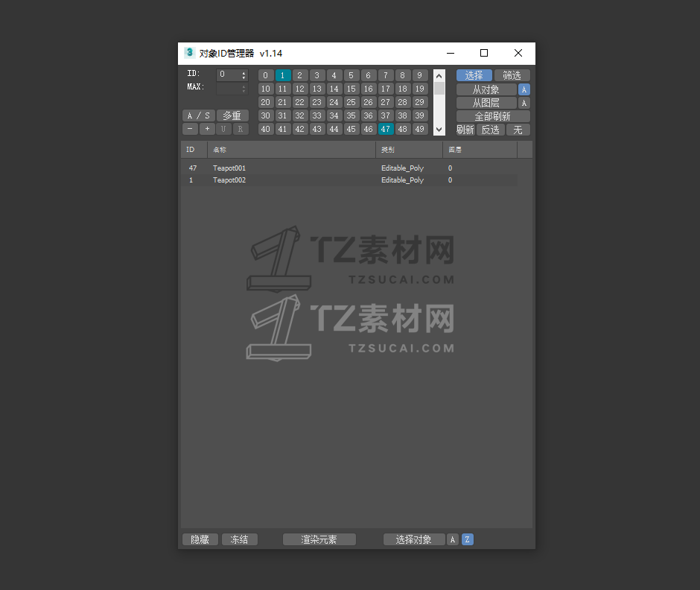Sort by the 名称 column header

coord(291,150)
